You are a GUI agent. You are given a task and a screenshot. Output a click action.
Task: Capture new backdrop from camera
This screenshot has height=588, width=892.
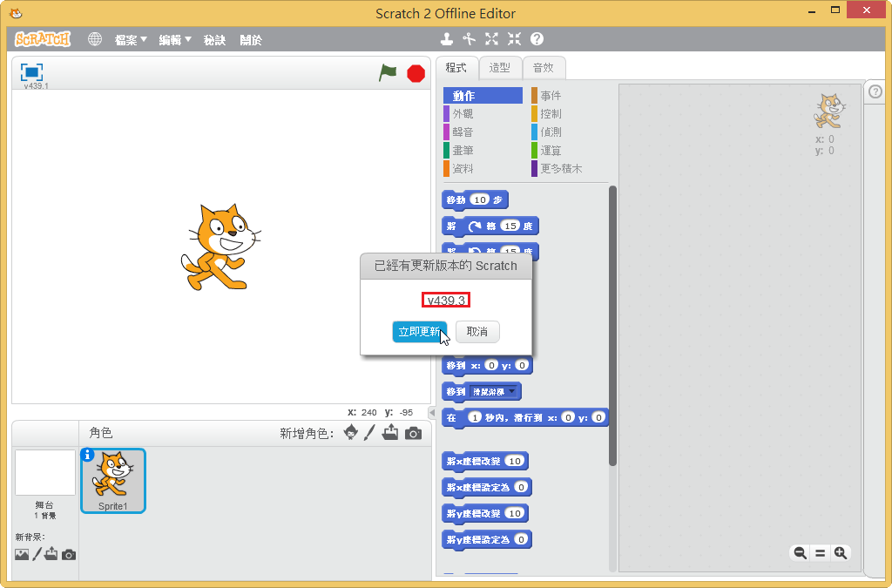pyautogui.click(x=69, y=554)
